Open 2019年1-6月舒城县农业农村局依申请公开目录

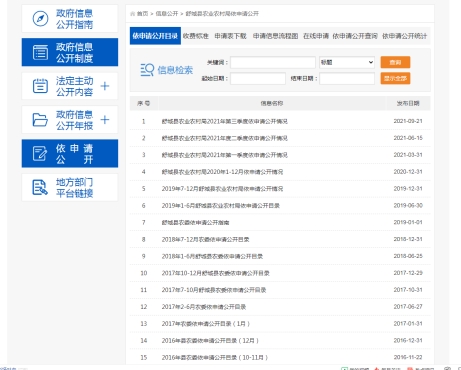(x=221, y=206)
